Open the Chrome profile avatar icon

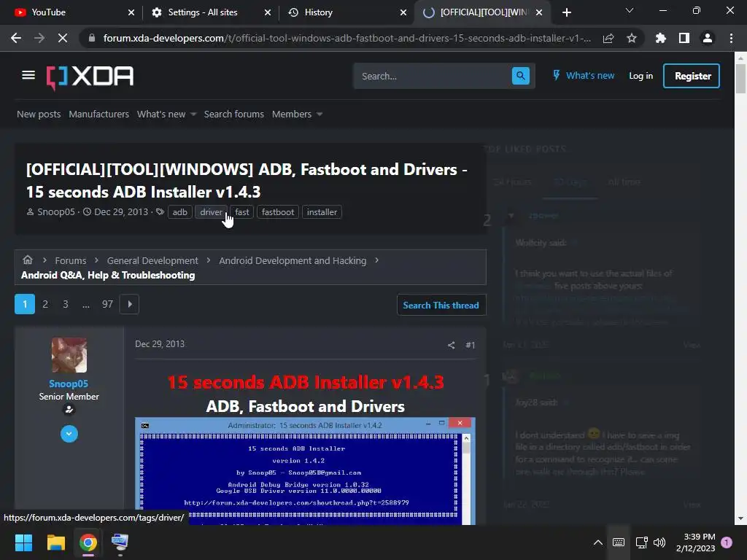click(708, 38)
